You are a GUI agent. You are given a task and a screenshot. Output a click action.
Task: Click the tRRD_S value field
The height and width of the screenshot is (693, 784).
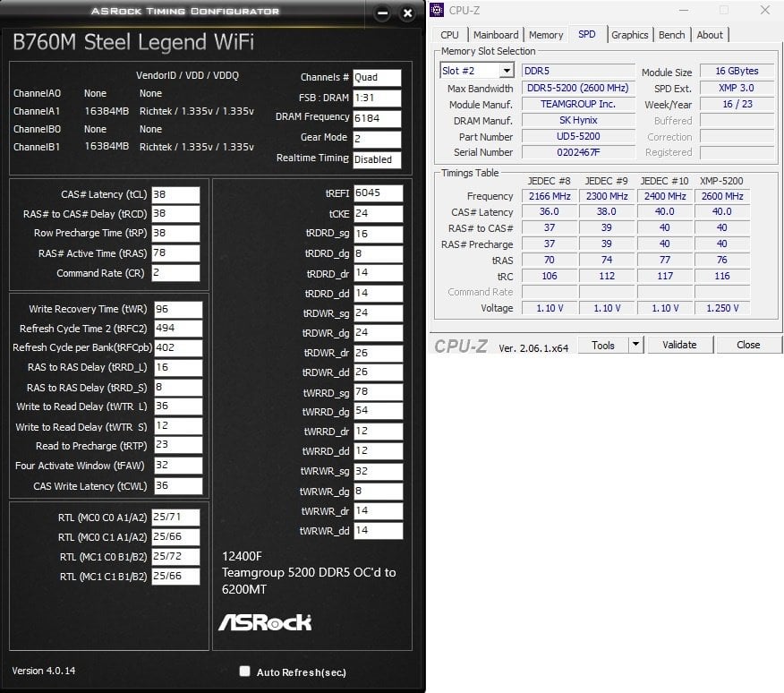(178, 388)
